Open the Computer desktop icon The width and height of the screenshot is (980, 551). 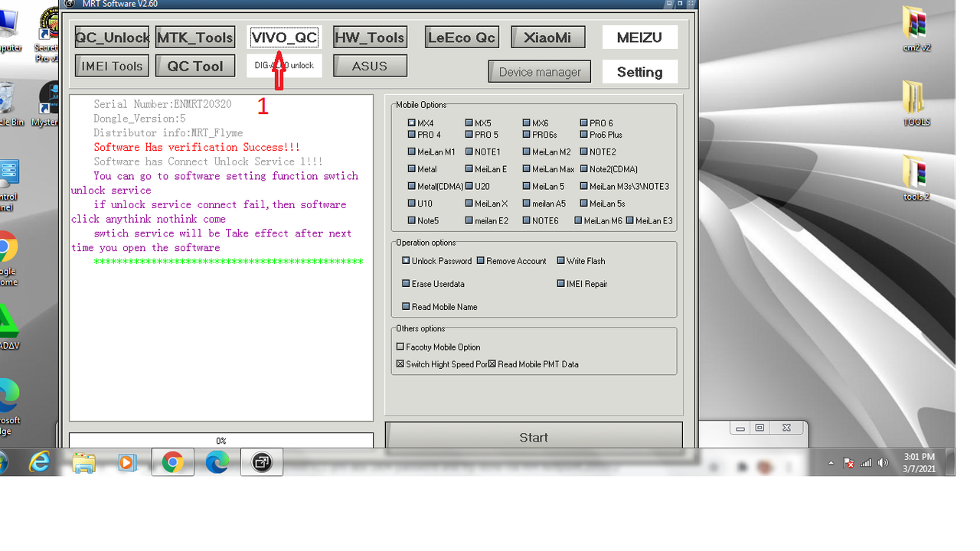coord(9,31)
